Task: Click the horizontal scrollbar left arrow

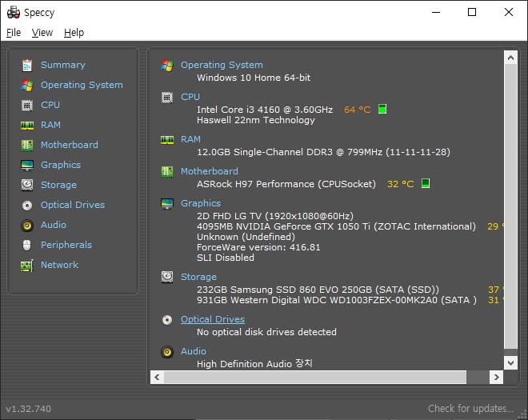Action: pyautogui.click(x=158, y=378)
